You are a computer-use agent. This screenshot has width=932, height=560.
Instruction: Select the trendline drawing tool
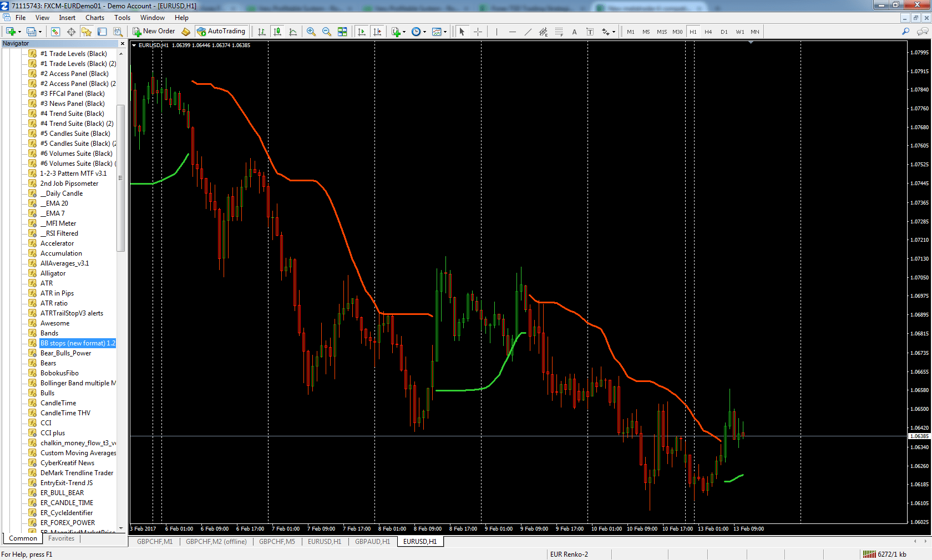click(528, 32)
